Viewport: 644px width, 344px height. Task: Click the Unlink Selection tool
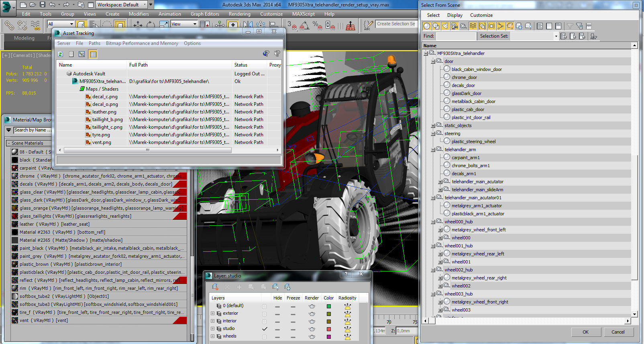pos(22,25)
